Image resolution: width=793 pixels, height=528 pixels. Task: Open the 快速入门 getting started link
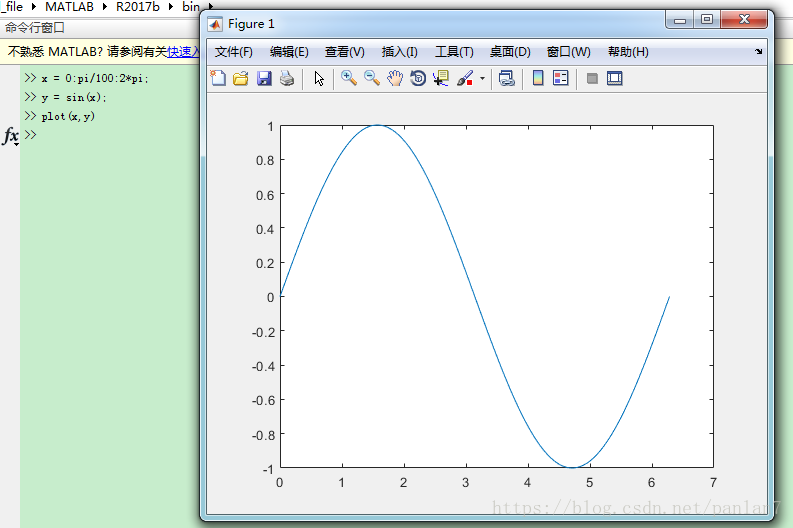[183, 51]
